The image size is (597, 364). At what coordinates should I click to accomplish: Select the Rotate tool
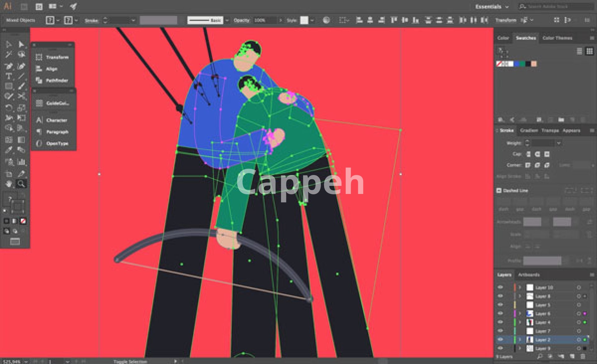(x=9, y=108)
